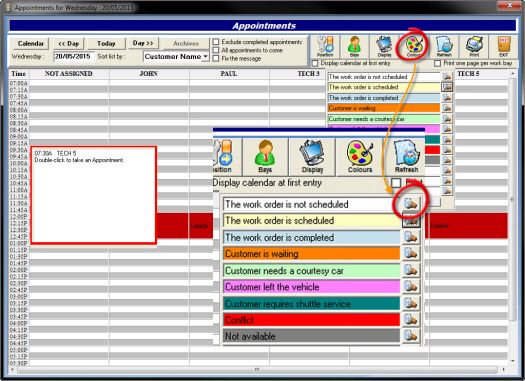Enable Exclude completed appointments checkbox
Image resolution: width=525 pixels, height=381 pixels.
[x=216, y=42]
